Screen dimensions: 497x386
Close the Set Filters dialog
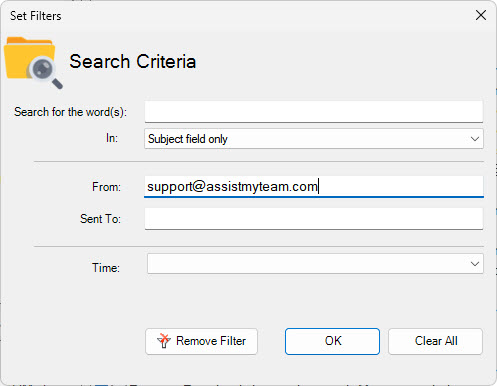(x=481, y=15)
